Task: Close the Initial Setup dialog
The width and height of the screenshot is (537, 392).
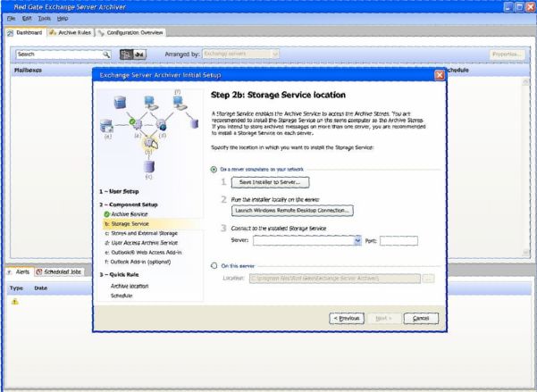Action: pos(439,75)
